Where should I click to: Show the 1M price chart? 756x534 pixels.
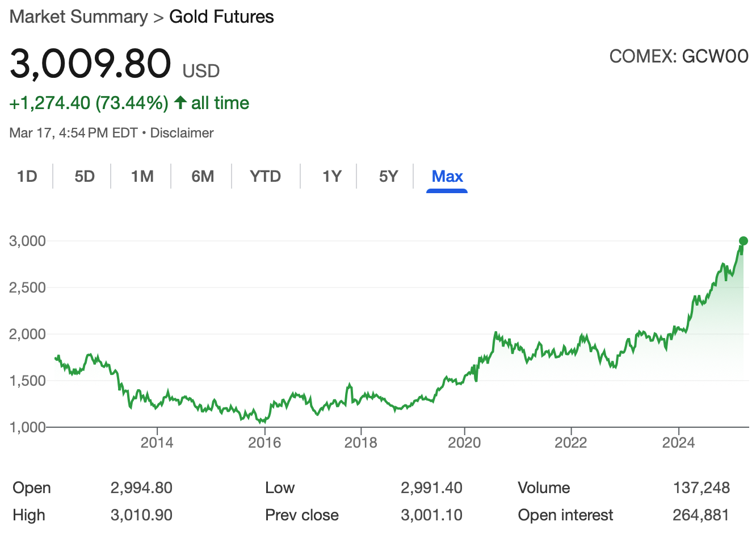point(142,177)
